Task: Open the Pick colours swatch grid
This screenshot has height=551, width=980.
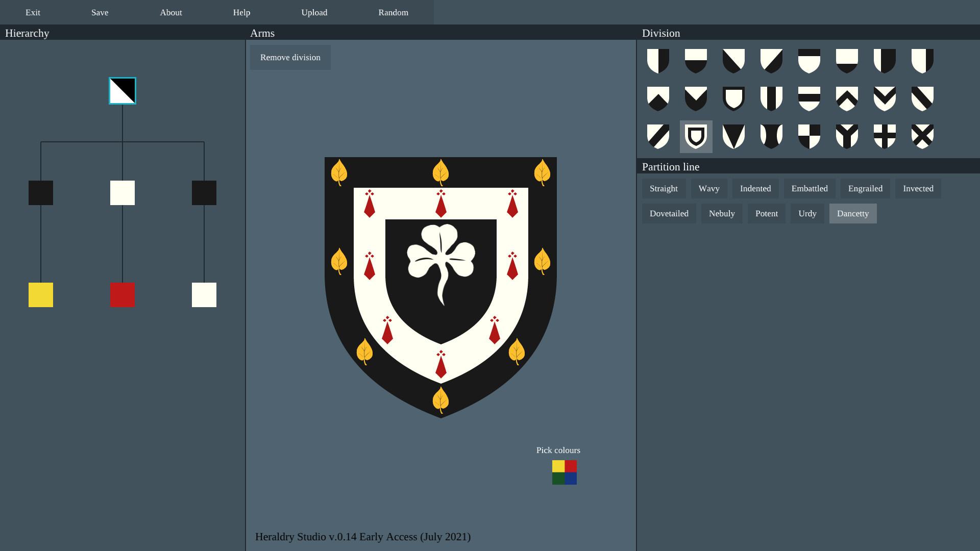Action: (564, 472)
